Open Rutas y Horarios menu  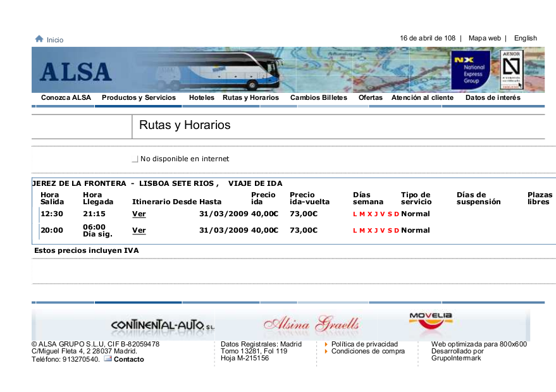tap(250, 98)
